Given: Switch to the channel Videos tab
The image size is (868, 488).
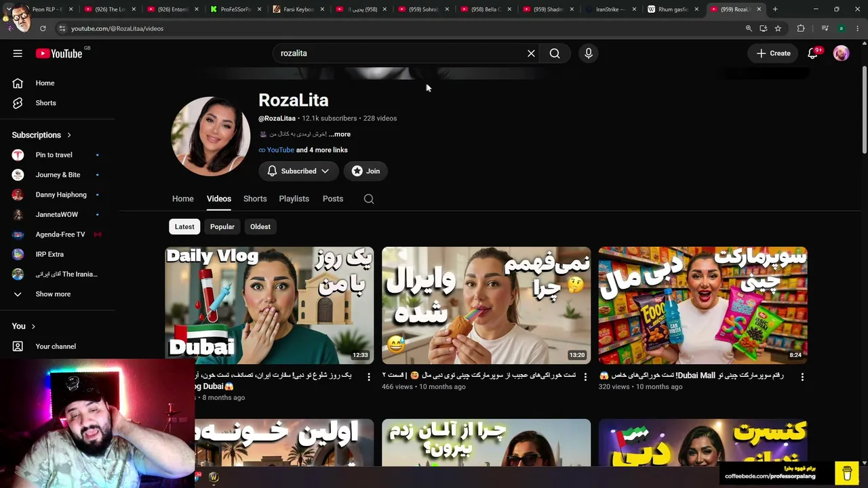Looking at the screenshot, I should 219,199.
